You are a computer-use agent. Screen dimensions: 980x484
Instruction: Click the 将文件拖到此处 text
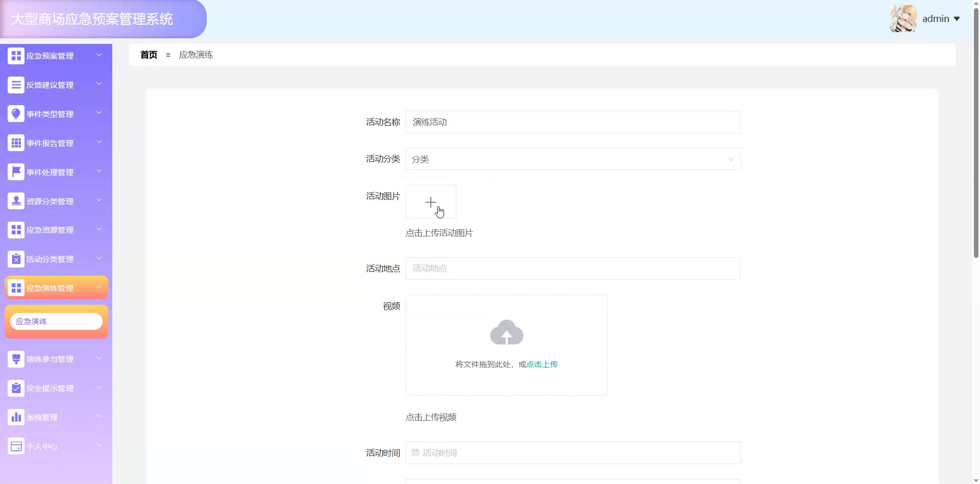(x=483, y=365)
